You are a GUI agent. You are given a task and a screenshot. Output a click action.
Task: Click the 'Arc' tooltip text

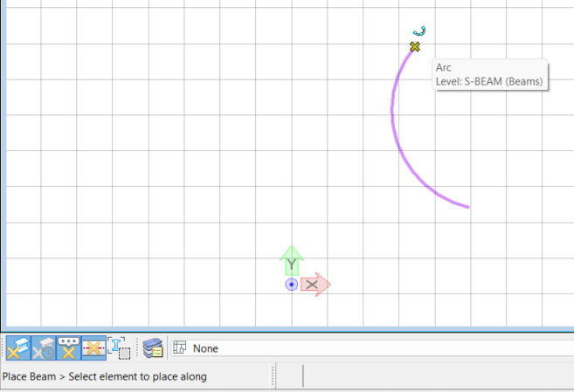click(x=443, y=67)
